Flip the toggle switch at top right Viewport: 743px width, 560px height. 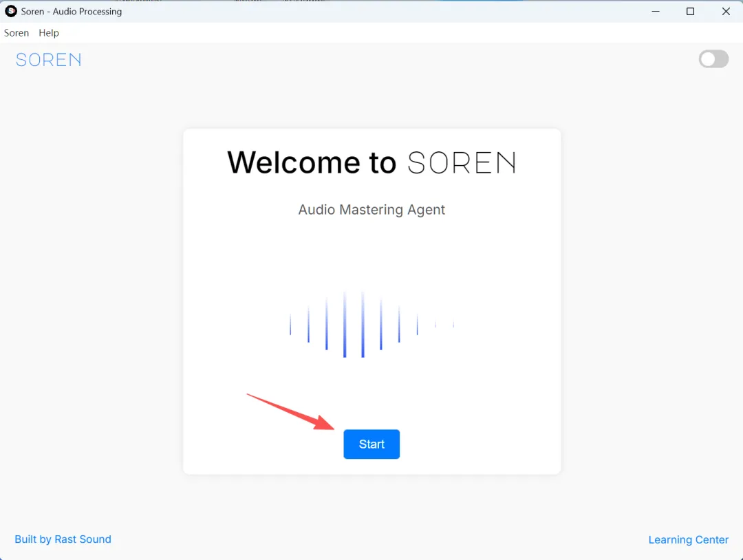713,59
